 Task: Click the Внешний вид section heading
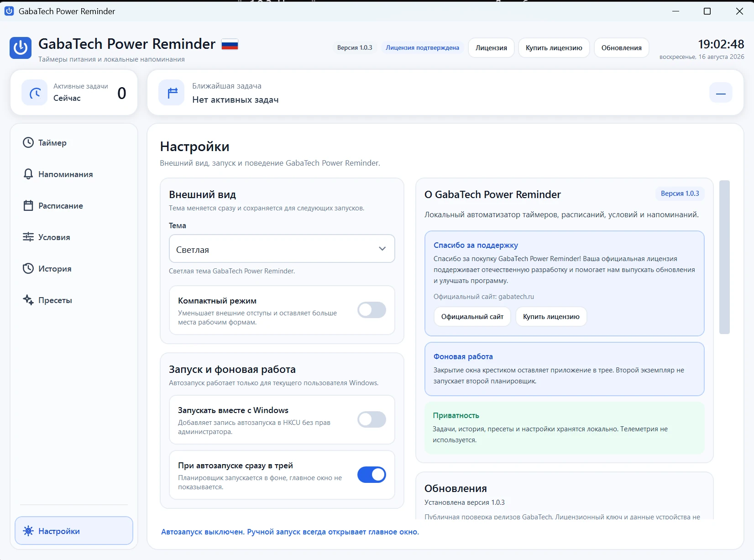[202, 194]
